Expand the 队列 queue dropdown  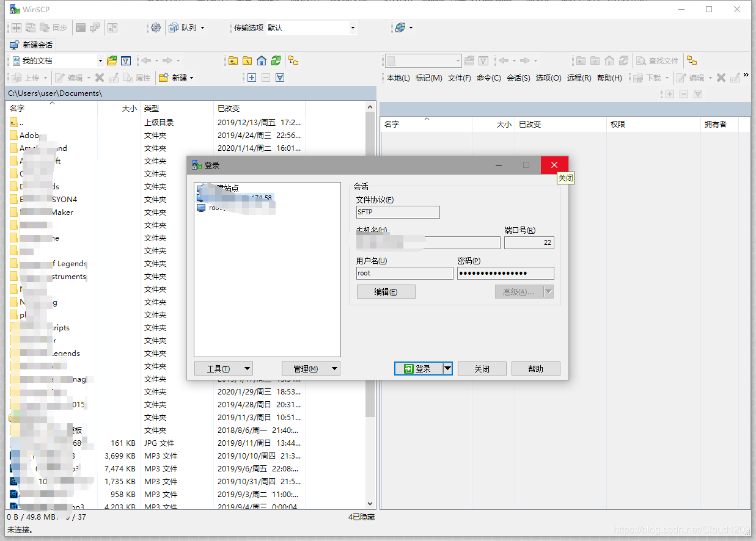pyautogui.click(x=202, y=27)
